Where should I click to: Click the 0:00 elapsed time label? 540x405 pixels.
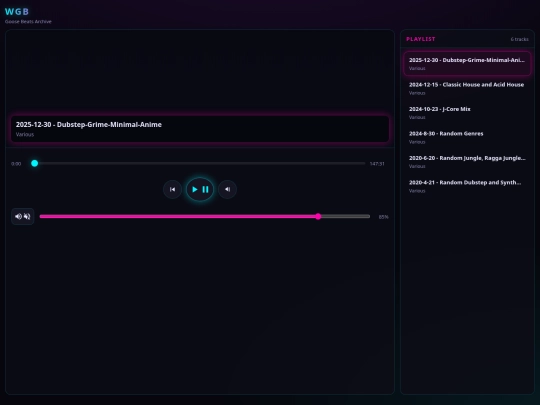[16, 164]
